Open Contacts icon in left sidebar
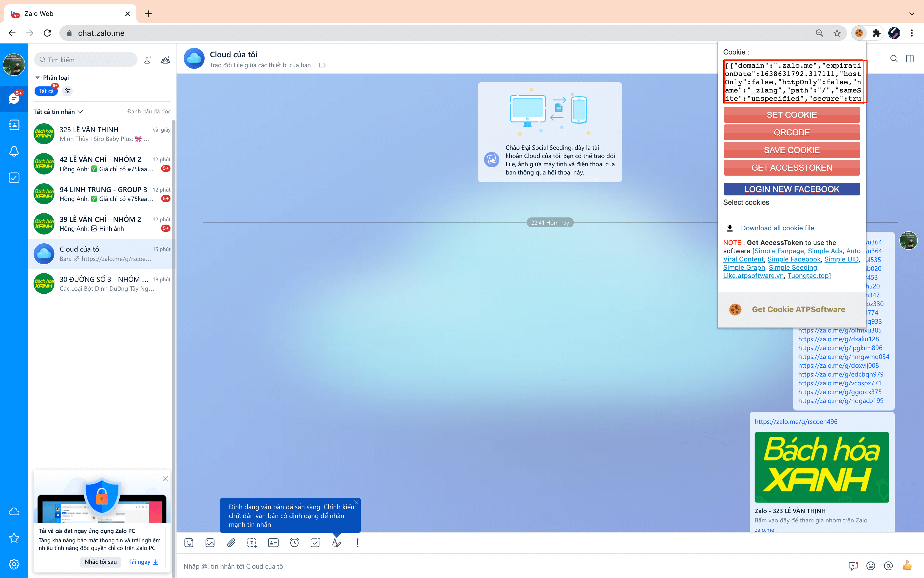 click(14, 125)
